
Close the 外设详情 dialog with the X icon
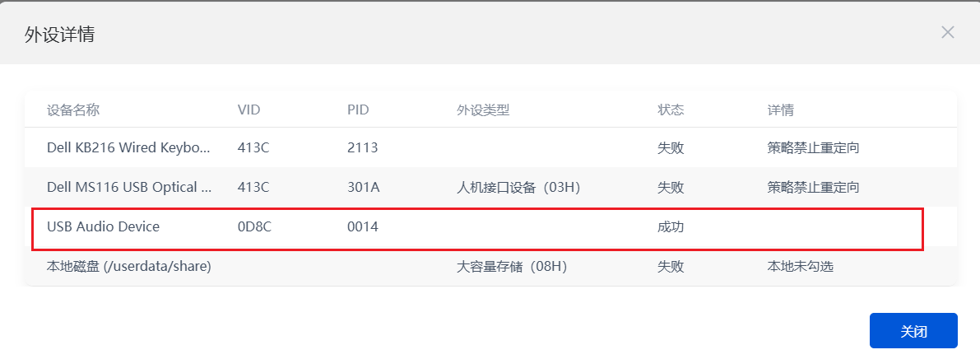pos(948,33)
